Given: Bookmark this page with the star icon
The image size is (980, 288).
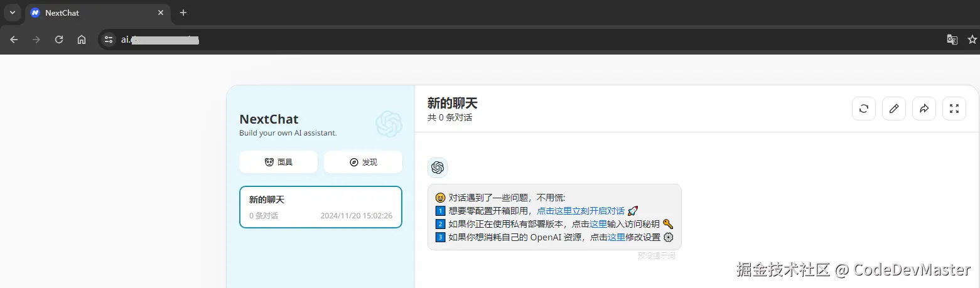Looking at the screenshot, I should 972,40.
